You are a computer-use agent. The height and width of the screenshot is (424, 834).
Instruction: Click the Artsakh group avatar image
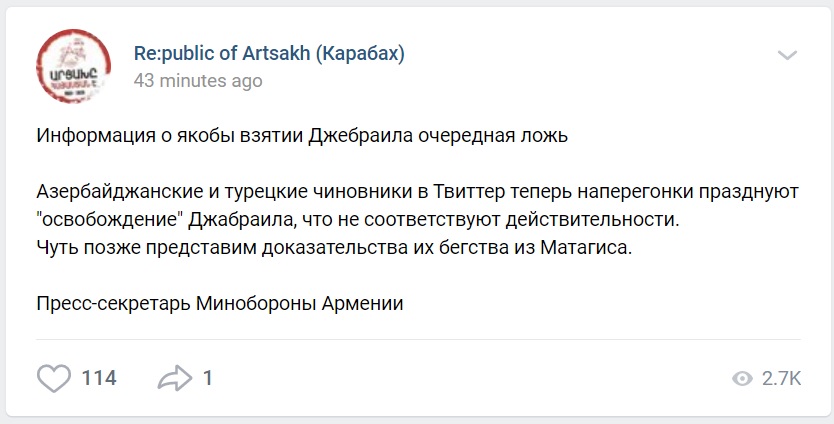pyautogui.click(x=73, y=65)
